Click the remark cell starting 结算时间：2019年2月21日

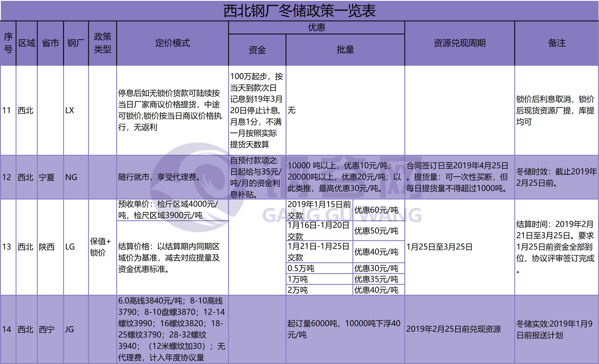tap(557, 247)
